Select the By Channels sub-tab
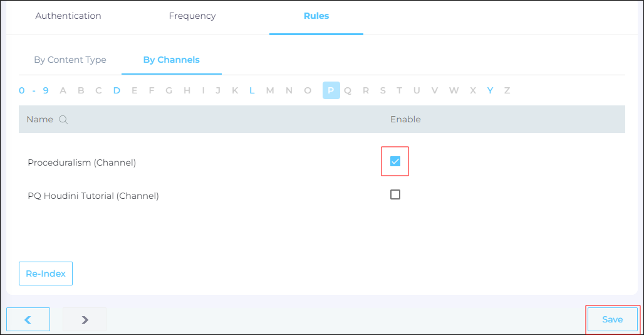Screen dimensions: 644x335 tap(172, 60)
